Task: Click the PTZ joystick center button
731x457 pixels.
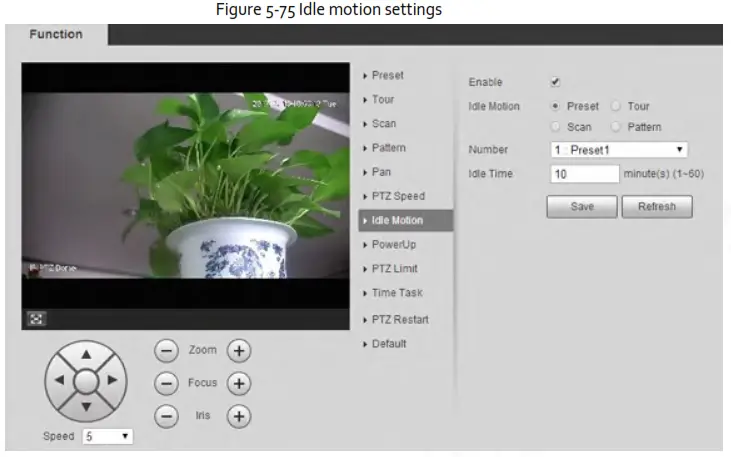Action: pyautogui.click(x=86, y=381)
